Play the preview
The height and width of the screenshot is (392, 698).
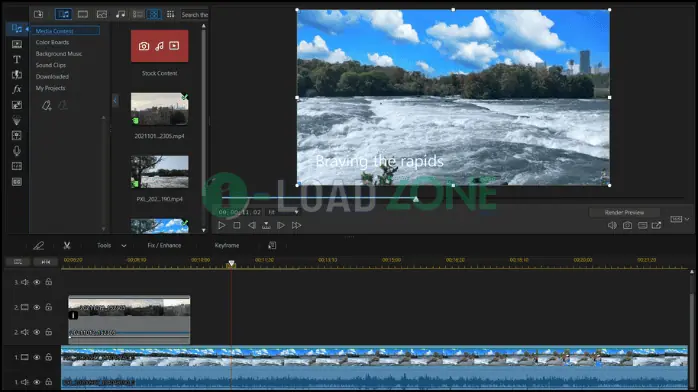221,226
